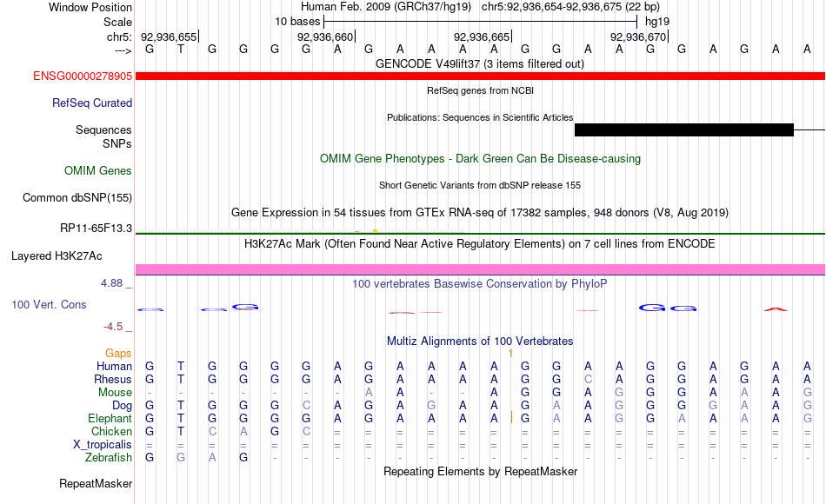
Task: Click the Mouse species row label
Action: point(115,393)
